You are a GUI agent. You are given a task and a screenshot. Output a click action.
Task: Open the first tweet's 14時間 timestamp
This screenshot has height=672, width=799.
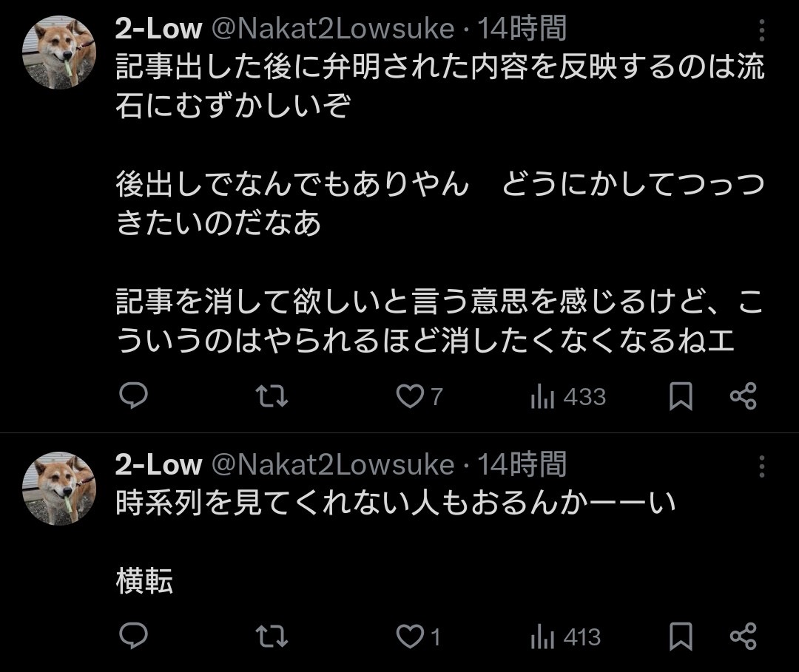(x=522, y=30)
